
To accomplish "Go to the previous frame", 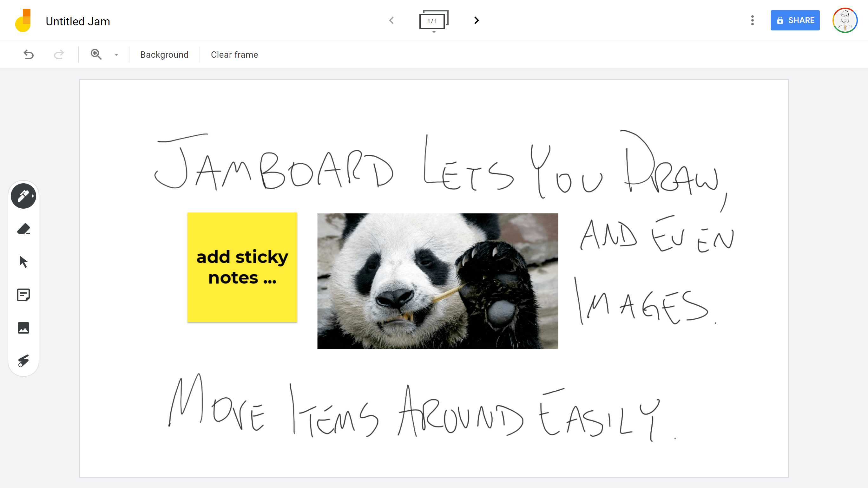I will click(391, 20).
